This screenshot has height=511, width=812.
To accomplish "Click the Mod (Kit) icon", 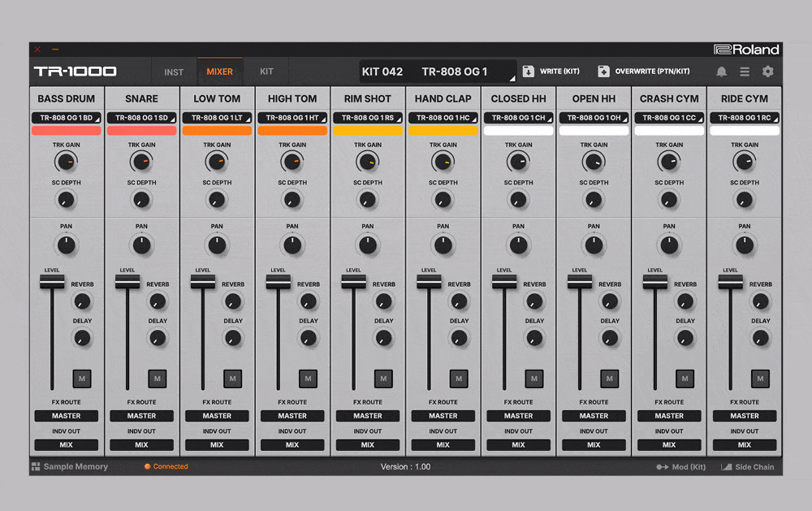I will (663, 467).
